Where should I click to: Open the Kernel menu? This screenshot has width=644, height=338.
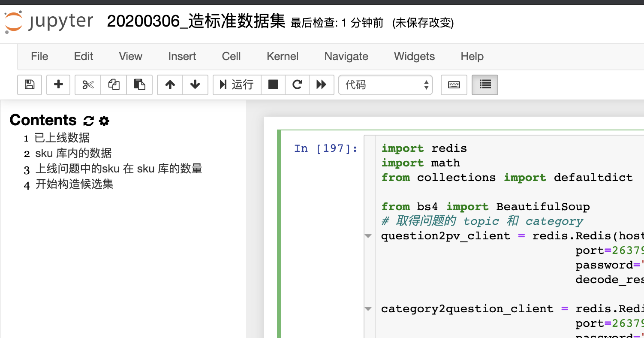pos(283,56)
